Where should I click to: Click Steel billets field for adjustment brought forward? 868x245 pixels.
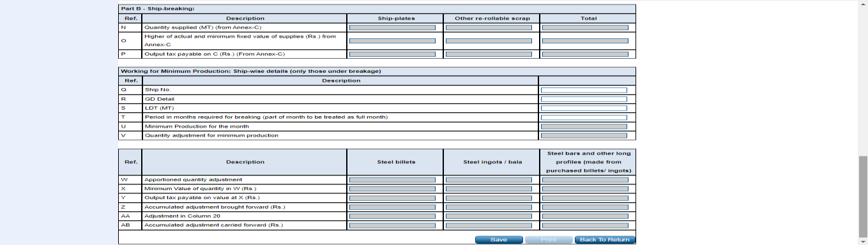tap(392, 207)
